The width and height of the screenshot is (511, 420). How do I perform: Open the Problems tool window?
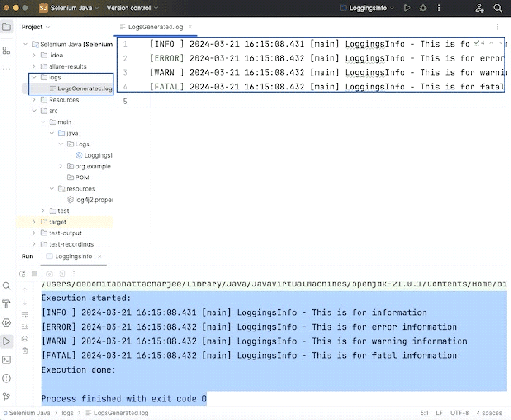tap(6, 378)
